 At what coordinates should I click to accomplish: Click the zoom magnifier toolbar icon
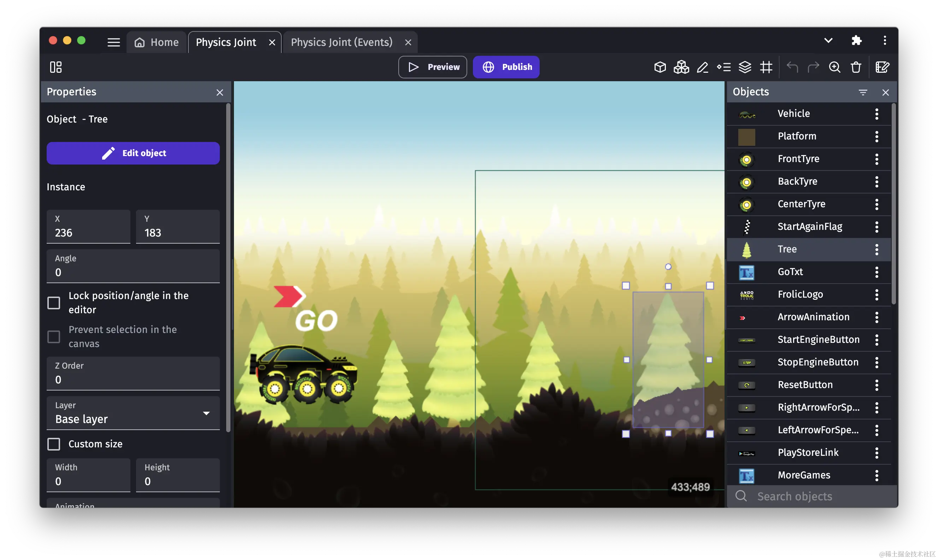tap(834, 67)
